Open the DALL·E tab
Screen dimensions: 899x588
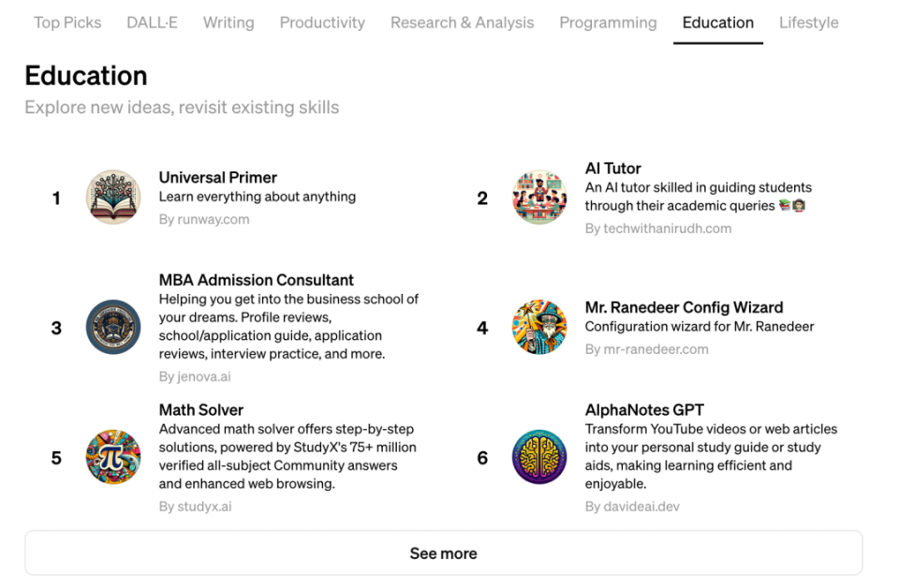tap(152, 22)
